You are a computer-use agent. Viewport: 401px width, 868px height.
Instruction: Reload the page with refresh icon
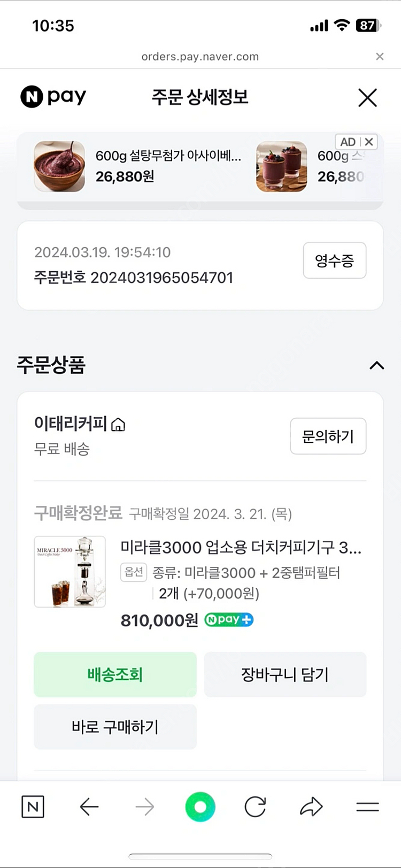[x=256, y=806]
